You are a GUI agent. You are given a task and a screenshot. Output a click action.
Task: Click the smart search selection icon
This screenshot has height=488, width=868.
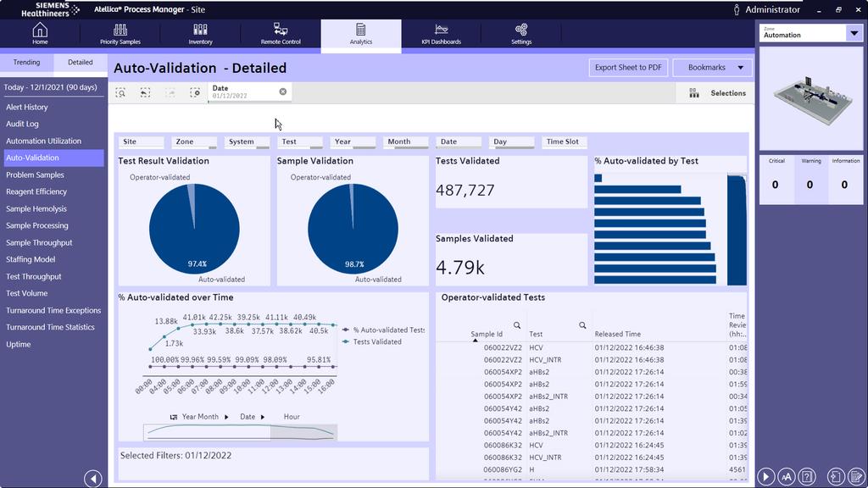click(121, 93)
